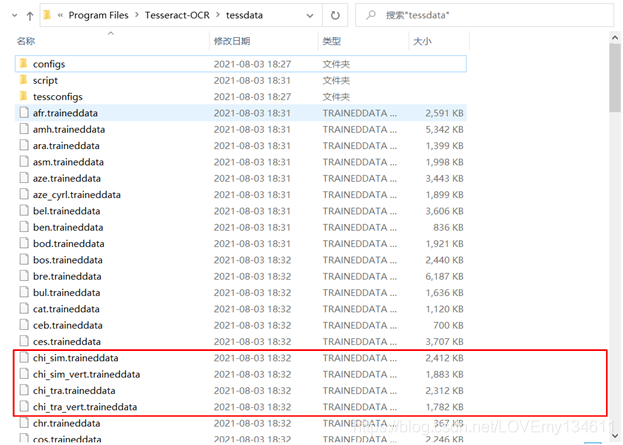Click bre.traineddata file icon
This screenshot has width=623, height=445.
click(24, 275)
